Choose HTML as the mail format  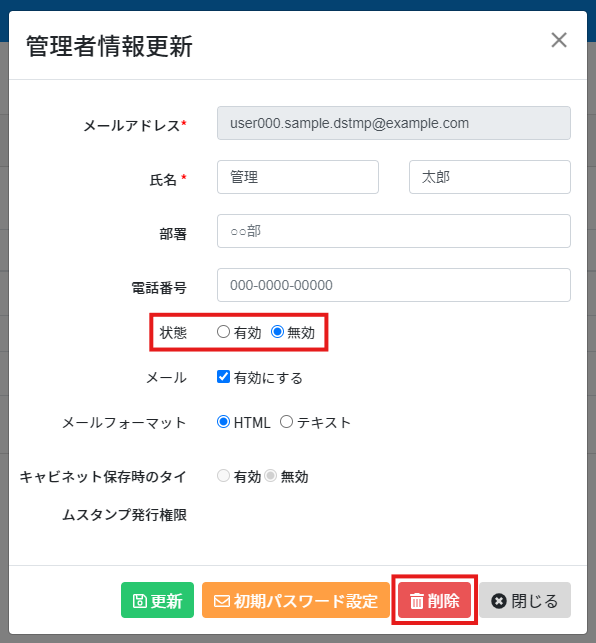tap(223, 422)
